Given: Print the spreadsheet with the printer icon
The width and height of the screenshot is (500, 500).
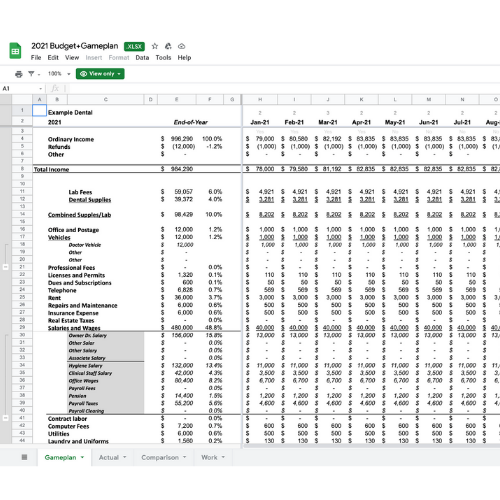Looking at the screenshot, I should coord(19,74).
